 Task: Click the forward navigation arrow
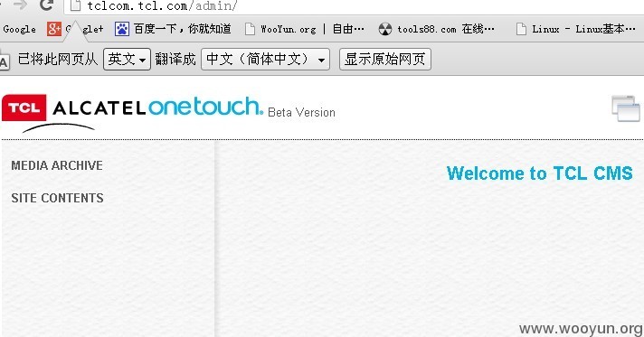(20, 5)
